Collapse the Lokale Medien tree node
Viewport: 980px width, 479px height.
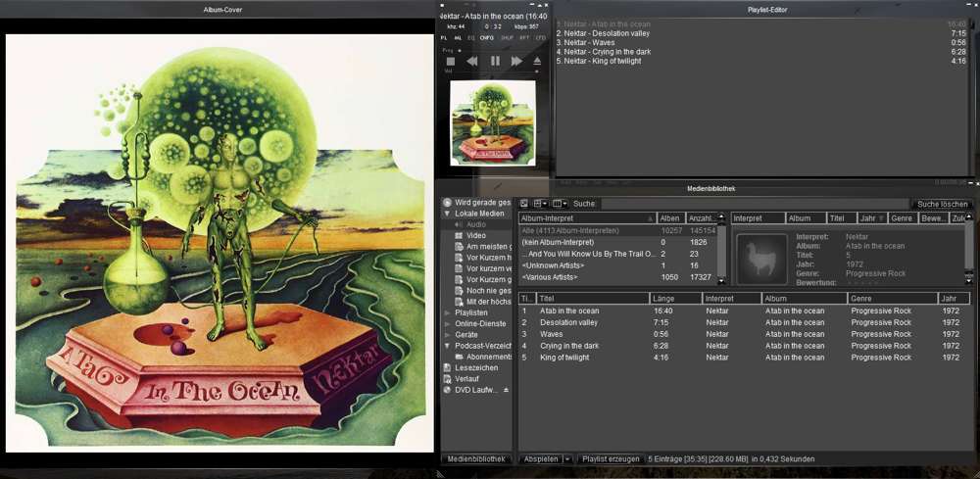[448, 214]
